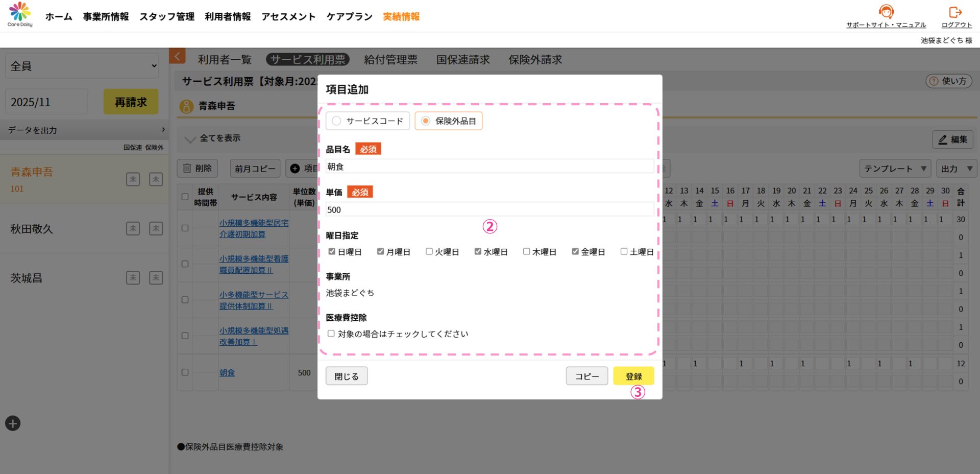The height and width of the screenshot is (474, 980).
Task: Click the logout icon
Action: pyautogui.click(x=955, y=12)
